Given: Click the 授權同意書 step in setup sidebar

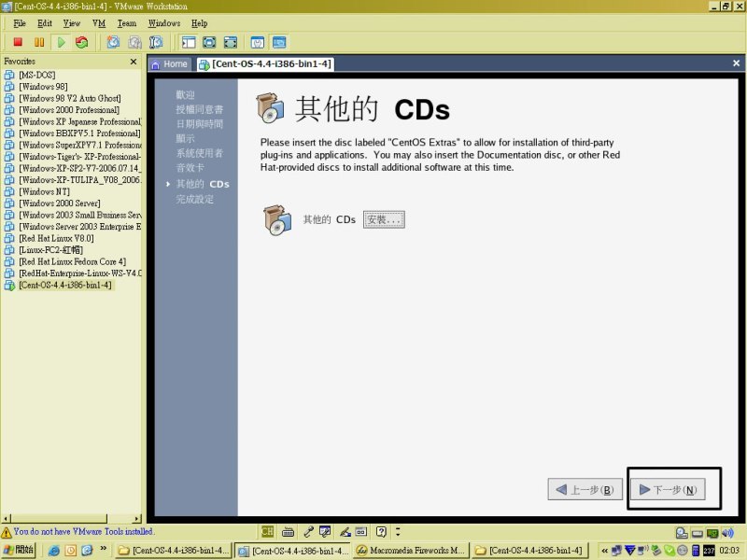Looking at the screenshot, I should point(199,109).
